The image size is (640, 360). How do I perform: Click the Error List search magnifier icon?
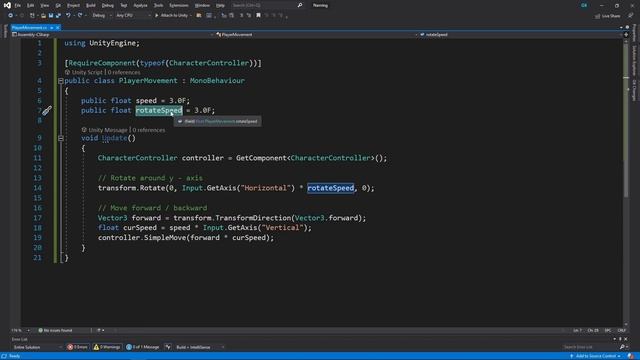tap(622, 347)
